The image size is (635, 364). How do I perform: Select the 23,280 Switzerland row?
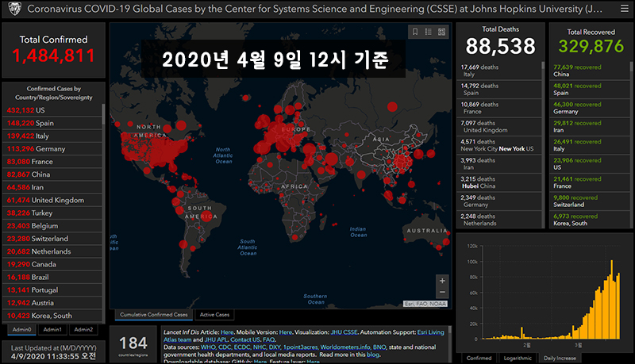[x=52, y=239]
